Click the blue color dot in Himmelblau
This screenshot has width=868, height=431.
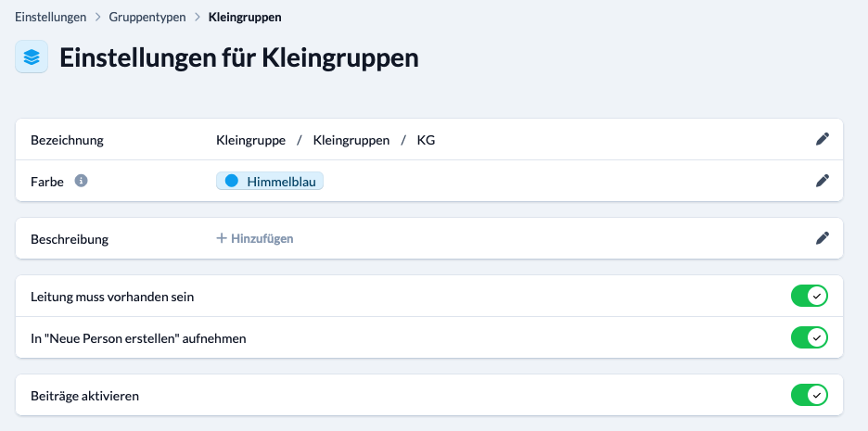click(x=232, y=181)
